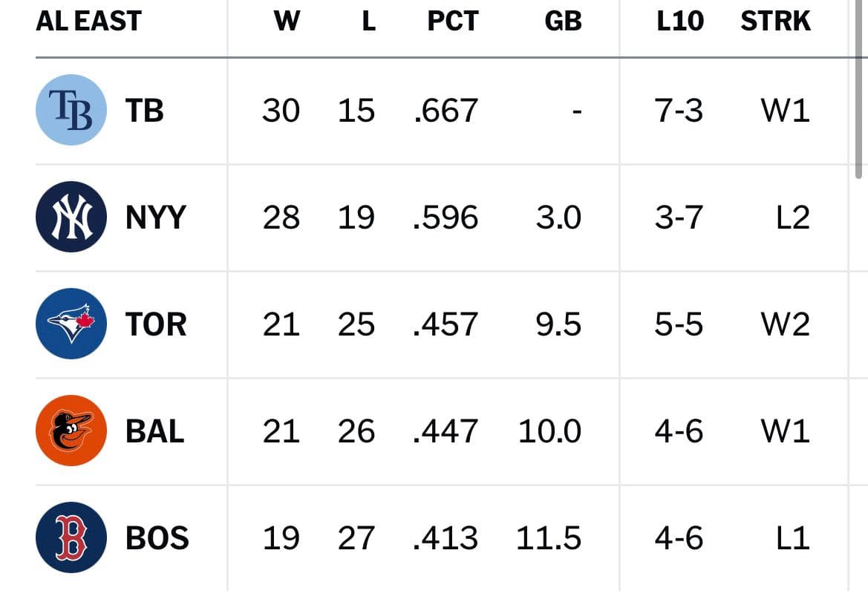Sort by the PCT column header
The height and width of the screenshot is (605, 868).
453,21
